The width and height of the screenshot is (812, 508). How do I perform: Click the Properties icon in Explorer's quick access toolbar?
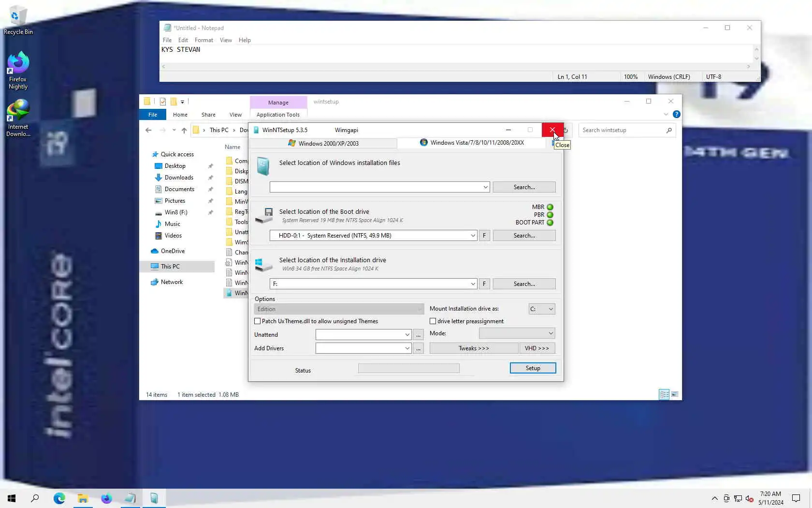[x=163, y=102]
